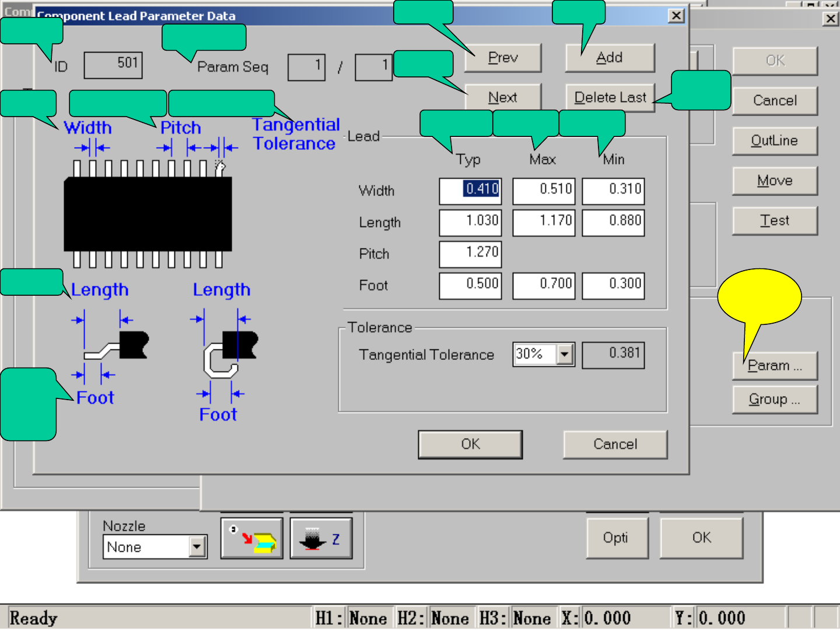Click the second Param Seq field after the slash
Screen dimensions: 840x630
374,67
